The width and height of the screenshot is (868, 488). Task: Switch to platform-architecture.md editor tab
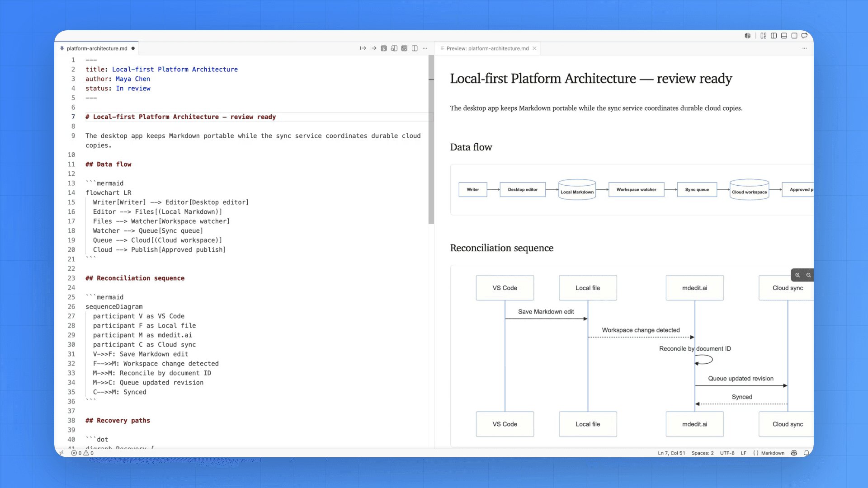(x=97, y=48)
